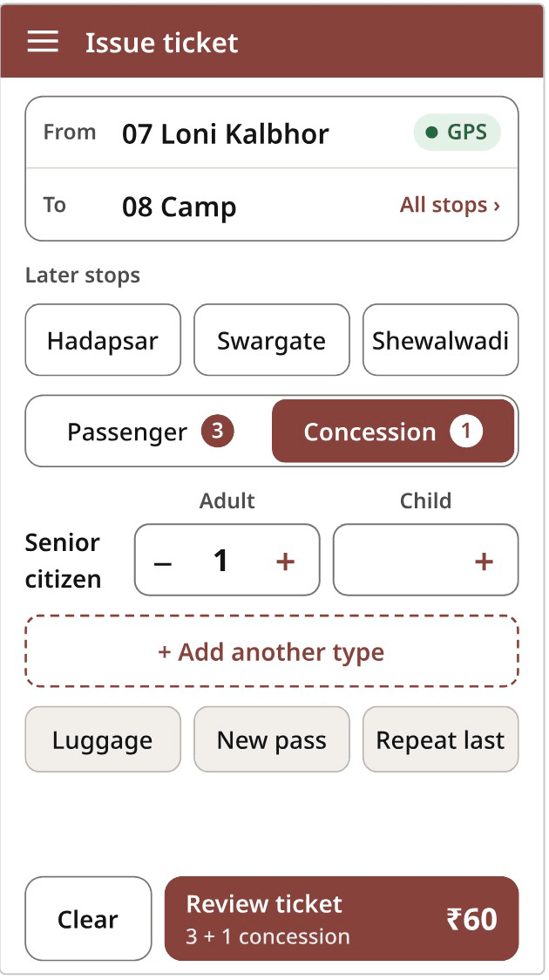Repeat the last ticket

point(440,740)
